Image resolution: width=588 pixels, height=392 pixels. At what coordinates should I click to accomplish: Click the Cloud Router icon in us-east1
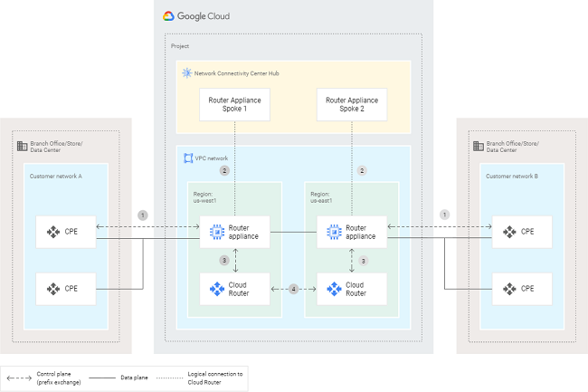(x=334, y=289)
